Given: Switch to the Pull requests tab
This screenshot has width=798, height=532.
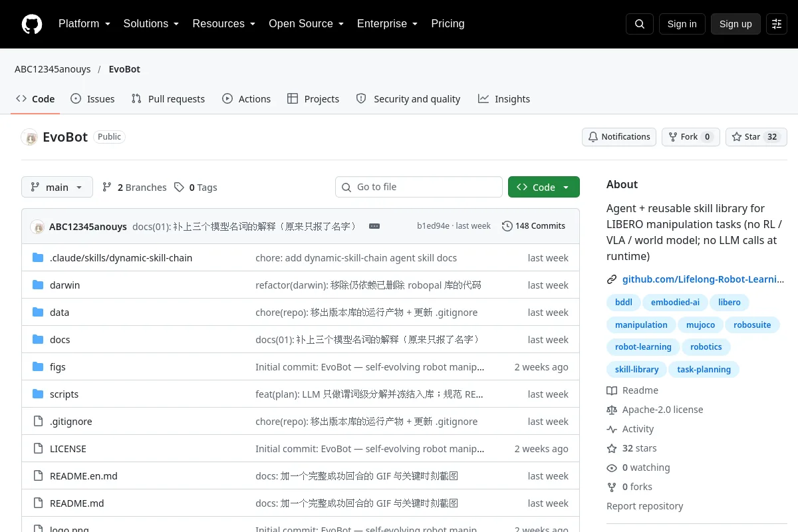Looking at the screenshot, I should click(168, 99).
